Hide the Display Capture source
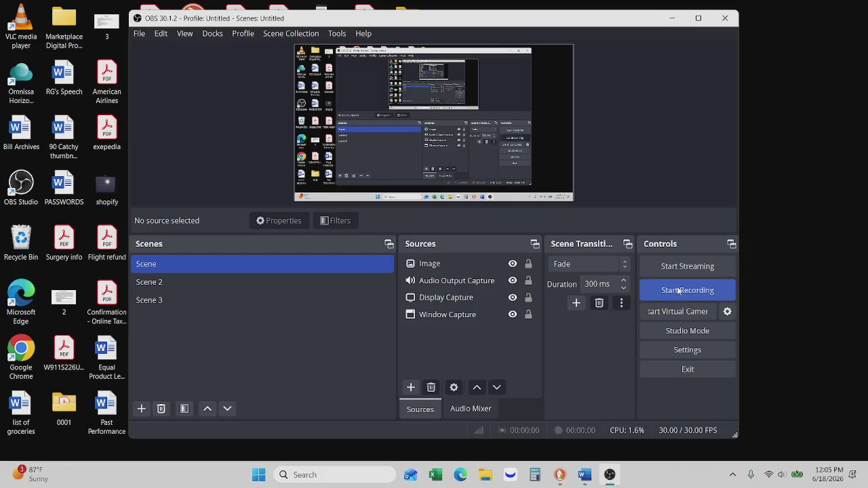Screen dimensions: 868x488 (512, 298)
